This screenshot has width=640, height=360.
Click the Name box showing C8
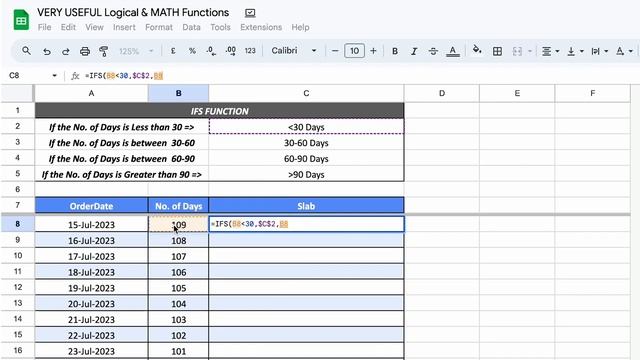[x=29, y=76]
